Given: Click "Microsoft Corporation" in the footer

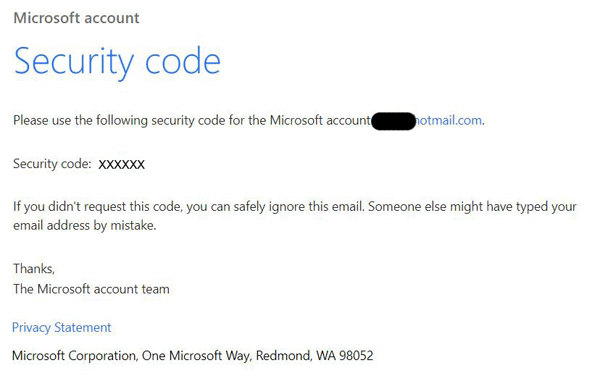Looking at the screenshot, I should pos(75,356).
